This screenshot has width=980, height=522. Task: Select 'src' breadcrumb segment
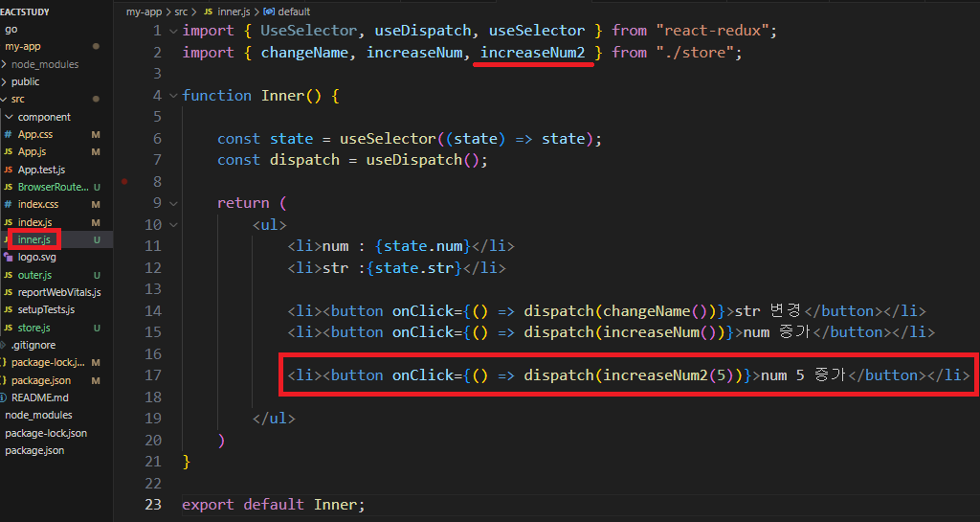click(181, 11)
